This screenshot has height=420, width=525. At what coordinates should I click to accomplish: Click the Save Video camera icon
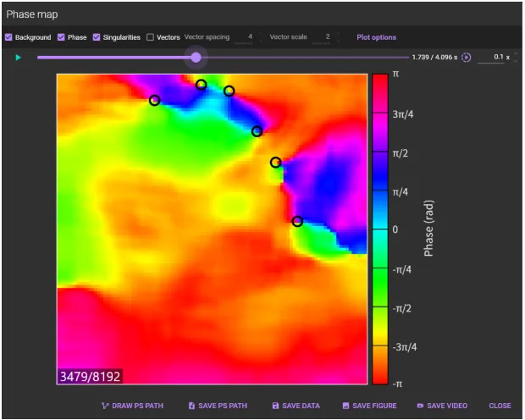[x=420, y=406]
